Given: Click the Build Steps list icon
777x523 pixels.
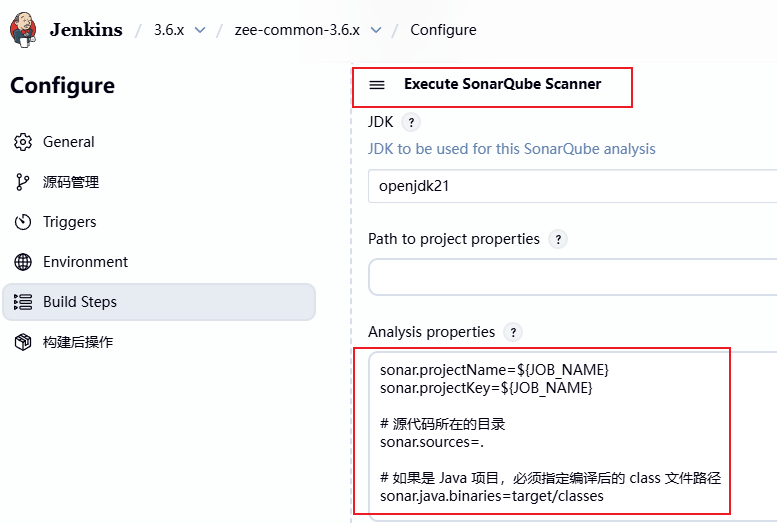Looking at the screenshot, I should [23, 302].
